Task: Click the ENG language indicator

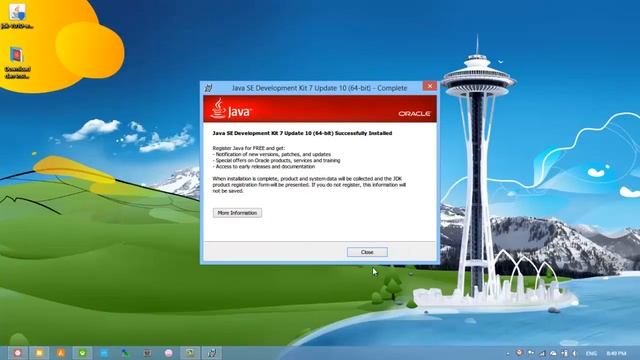Action: [591, 353]
